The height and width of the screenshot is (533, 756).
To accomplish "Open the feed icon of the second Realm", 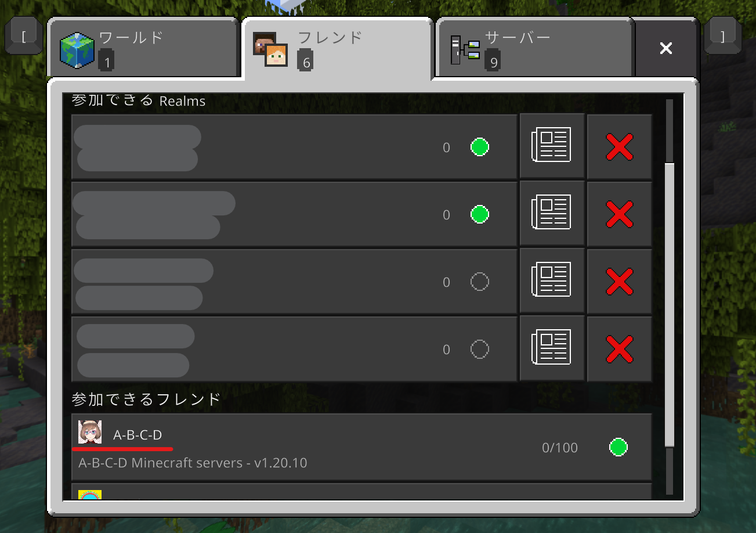I will tap(552, 214).
